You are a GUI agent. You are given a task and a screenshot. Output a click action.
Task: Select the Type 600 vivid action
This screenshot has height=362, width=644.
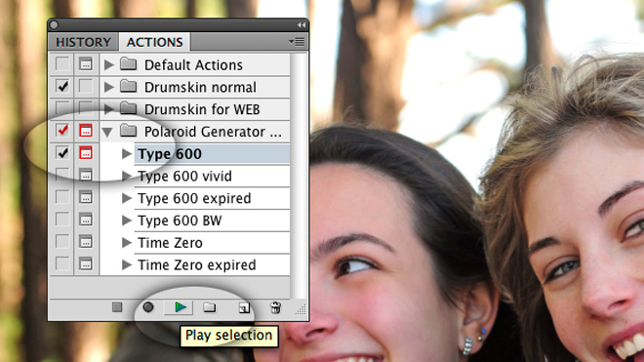tap(184, 176)
